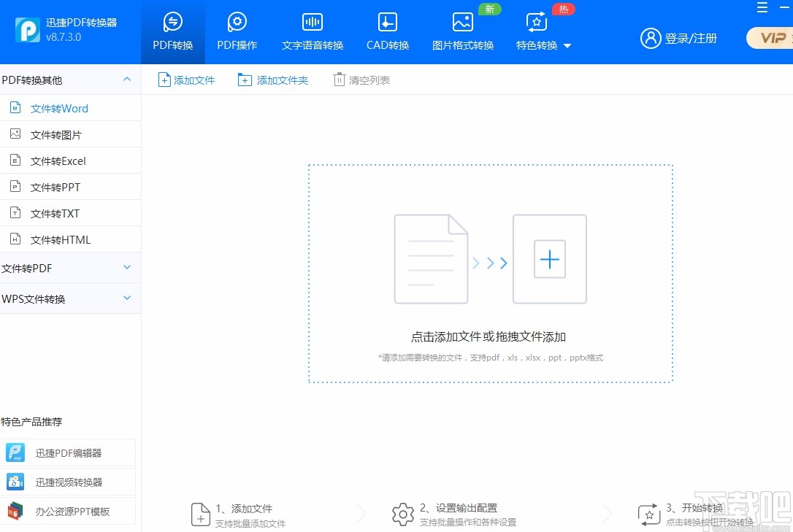Click the 添加文件夹 add-folder icon
Screen dimensions: 793x532
245,80
